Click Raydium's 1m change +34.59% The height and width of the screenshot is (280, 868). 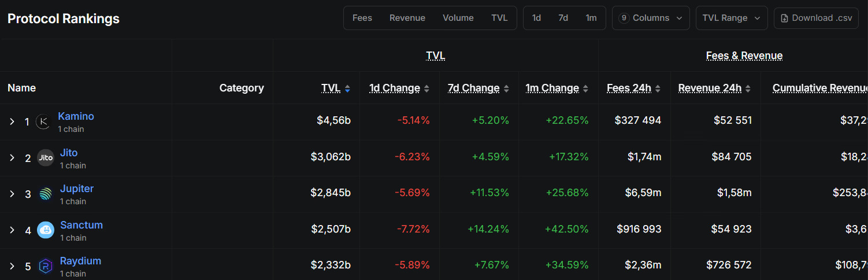click(x=567, y=265)
